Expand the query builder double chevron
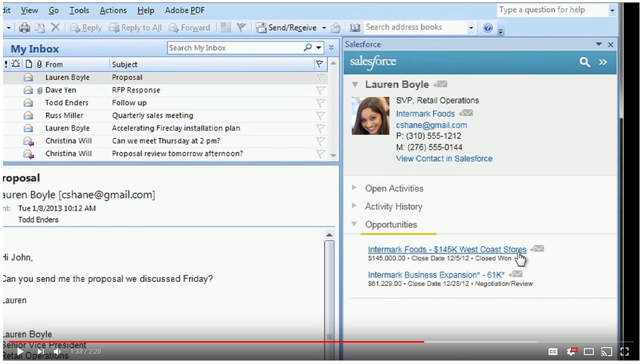Image resolution: width=642 pixels, height=364 pixels. point(332,48)
